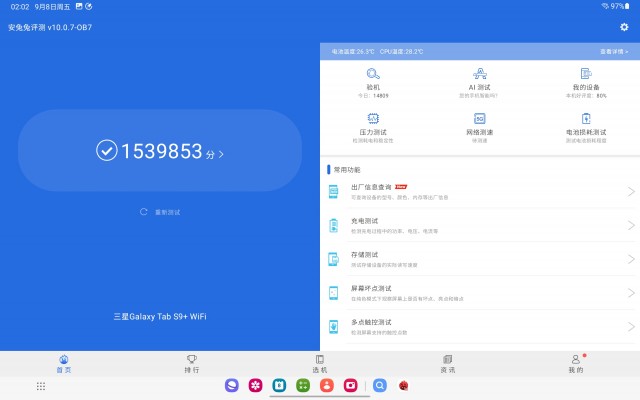Tap the battery 97% status indicator
This screenshot has width=640, height=400.
(620, 6)
